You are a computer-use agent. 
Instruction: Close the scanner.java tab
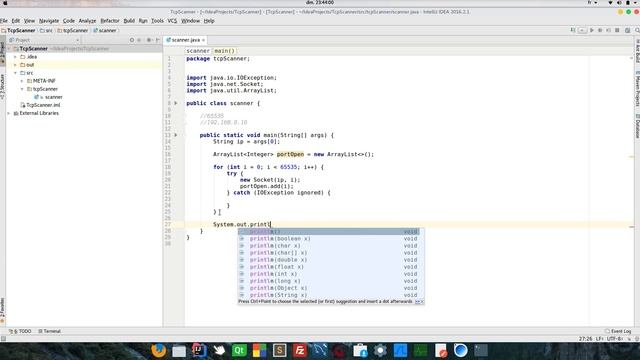point(203,40)
